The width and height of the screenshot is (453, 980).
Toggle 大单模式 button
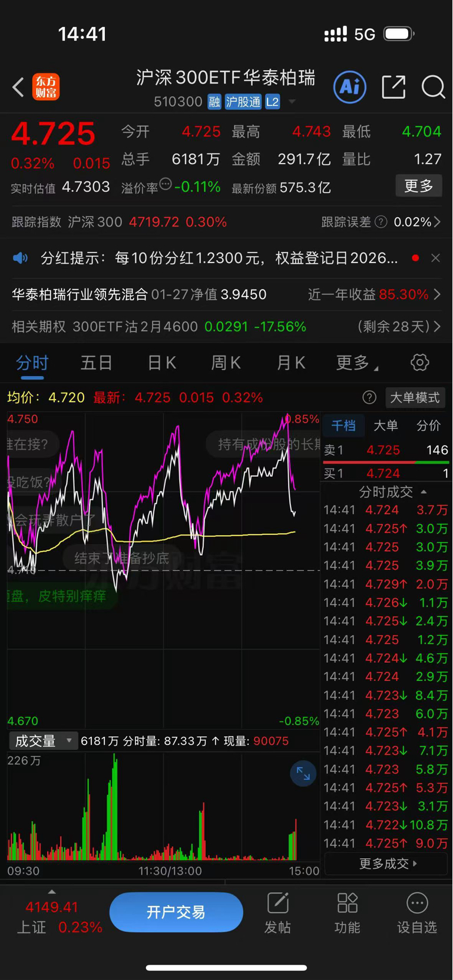click(415, 398)
